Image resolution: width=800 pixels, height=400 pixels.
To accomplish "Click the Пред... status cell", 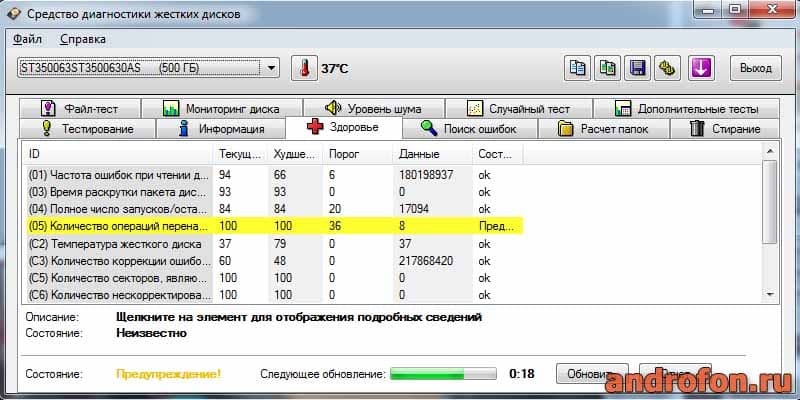I will (496, 227).
